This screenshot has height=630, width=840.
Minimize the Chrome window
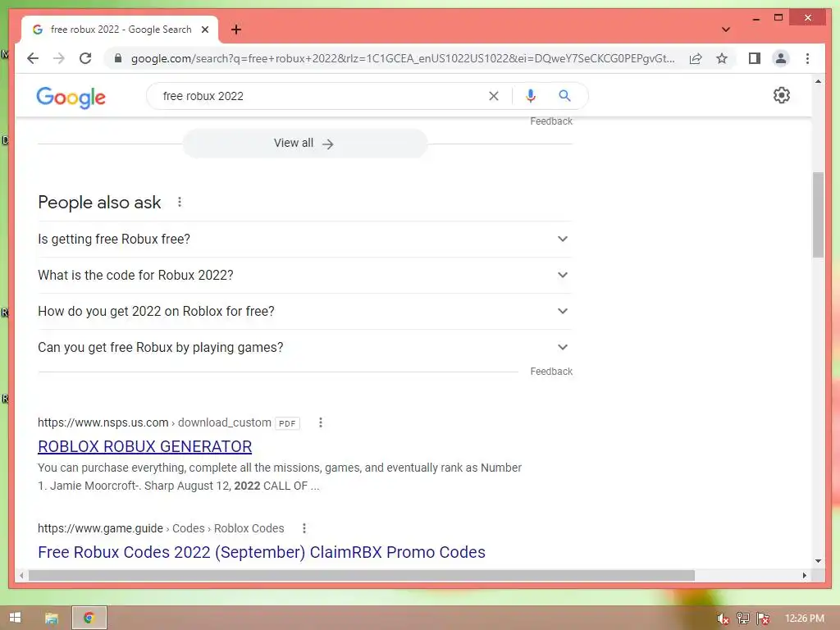coord(756,18)
